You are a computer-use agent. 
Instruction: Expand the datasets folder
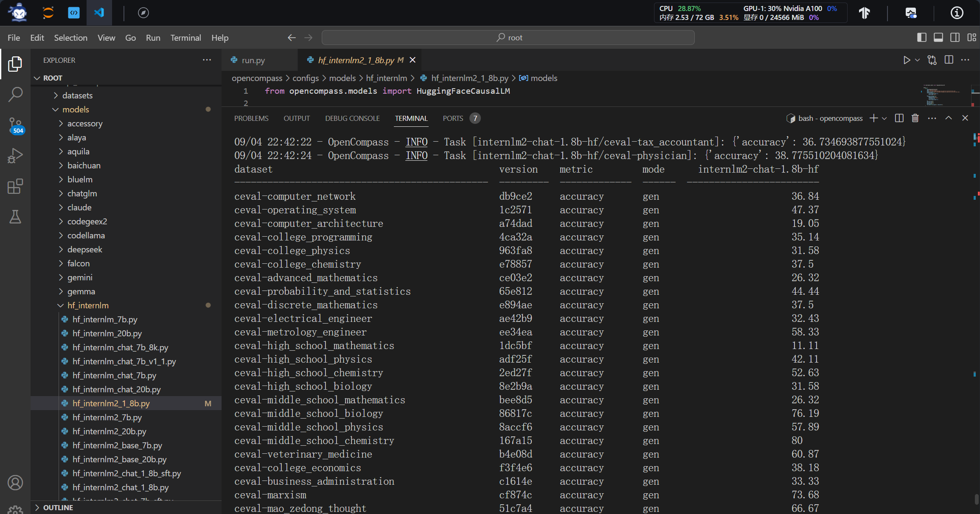(x=77, y=95)
